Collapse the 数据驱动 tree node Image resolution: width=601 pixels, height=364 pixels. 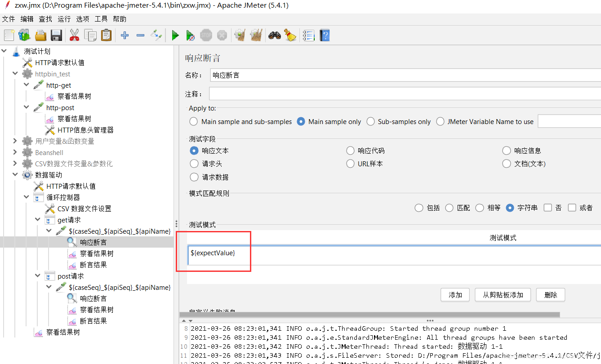tap(15, 175)
